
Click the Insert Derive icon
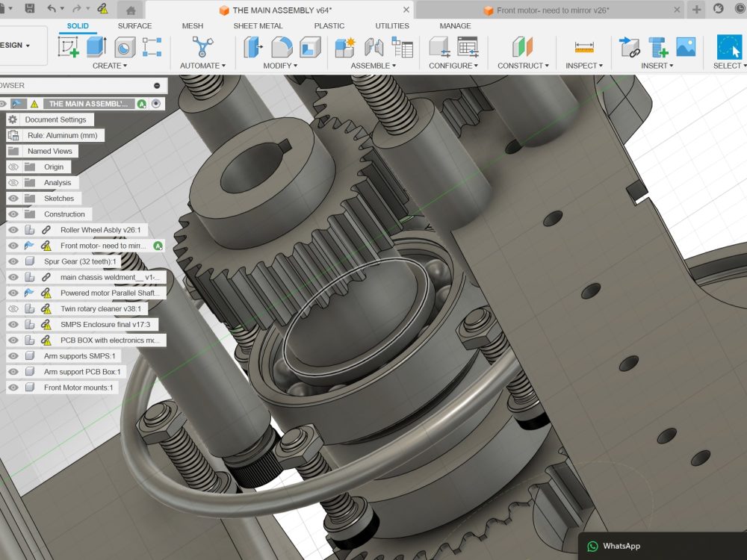point(629,47)
